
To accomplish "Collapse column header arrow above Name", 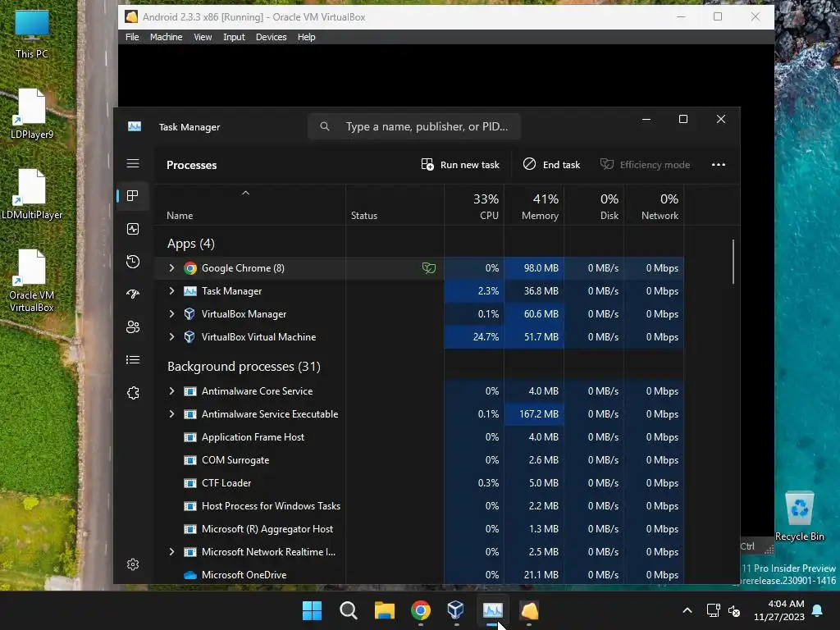I will (x=245, y=193).
